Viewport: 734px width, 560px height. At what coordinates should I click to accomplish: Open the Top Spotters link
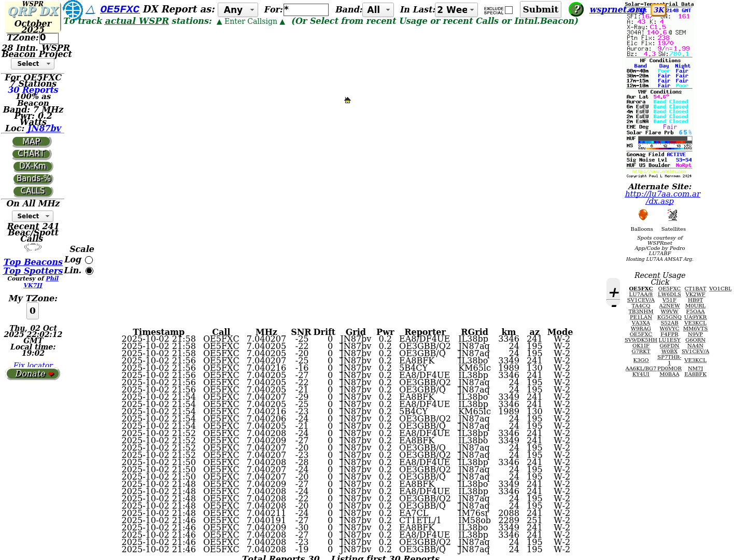tap(33, 271)
